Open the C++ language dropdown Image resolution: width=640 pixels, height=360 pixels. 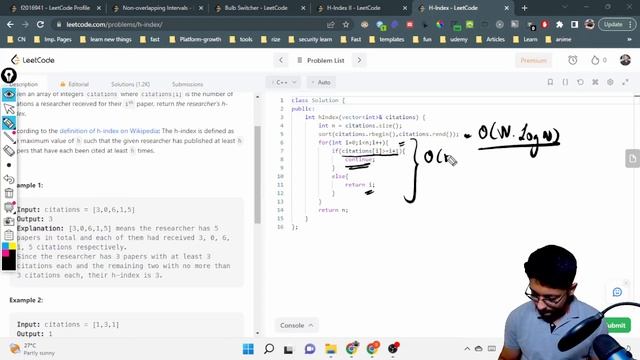point(284,82)
